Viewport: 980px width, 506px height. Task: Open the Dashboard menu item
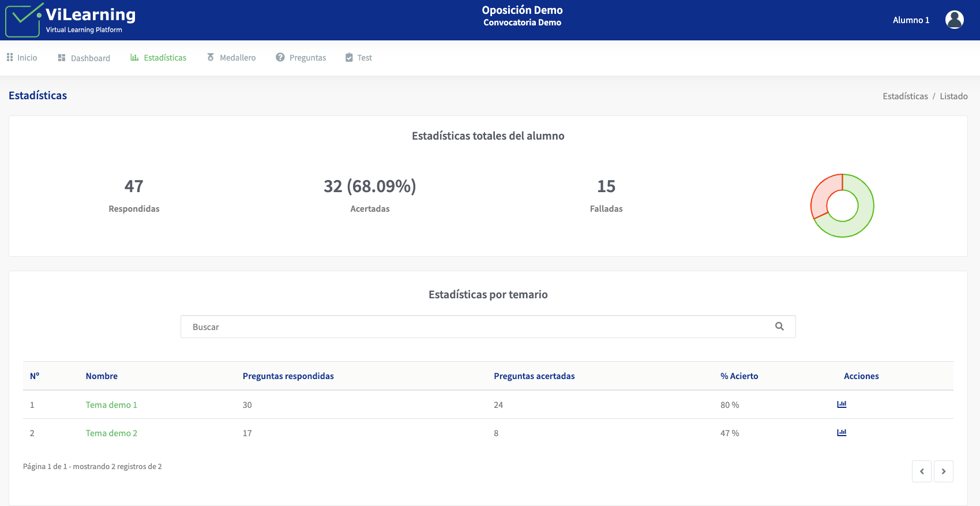[x=84, y=58]
